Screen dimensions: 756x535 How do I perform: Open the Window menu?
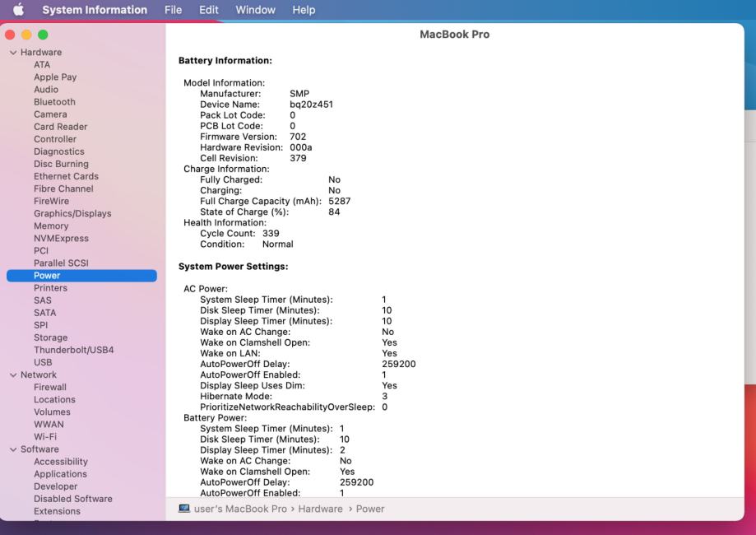[x=256, y=10]
